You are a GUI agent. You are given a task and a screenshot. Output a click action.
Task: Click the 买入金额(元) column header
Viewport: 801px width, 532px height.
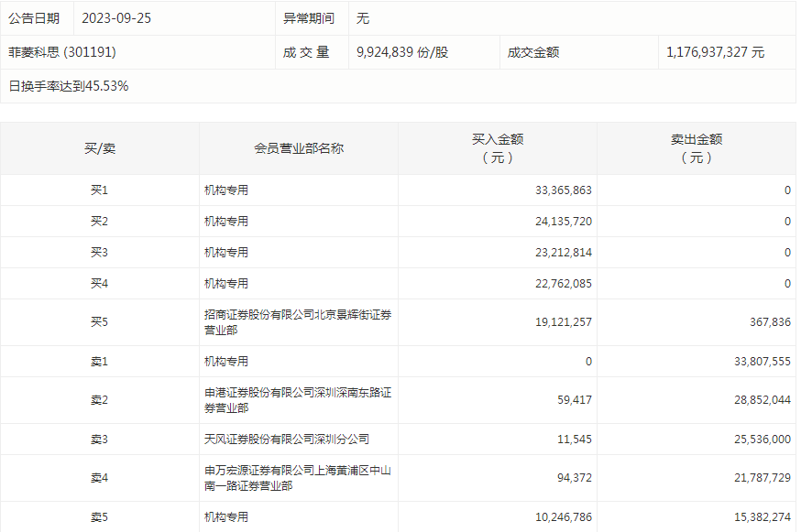[498, 148]
